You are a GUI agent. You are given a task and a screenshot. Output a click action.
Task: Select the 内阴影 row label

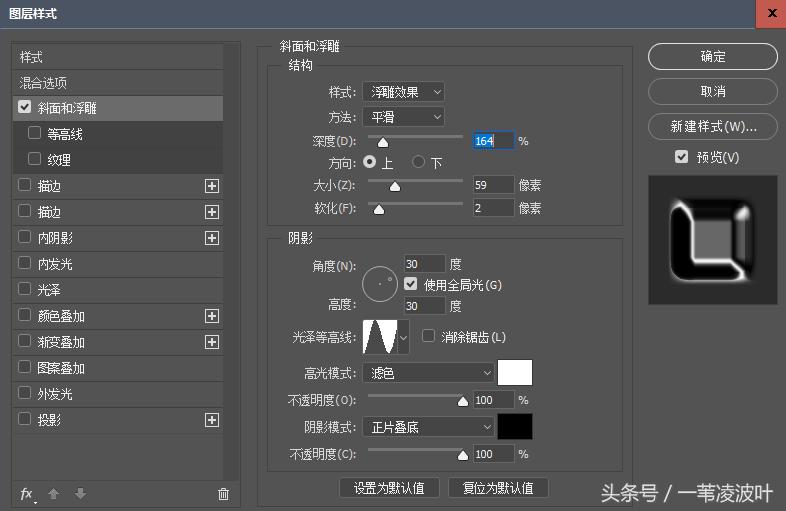(55, 238)
